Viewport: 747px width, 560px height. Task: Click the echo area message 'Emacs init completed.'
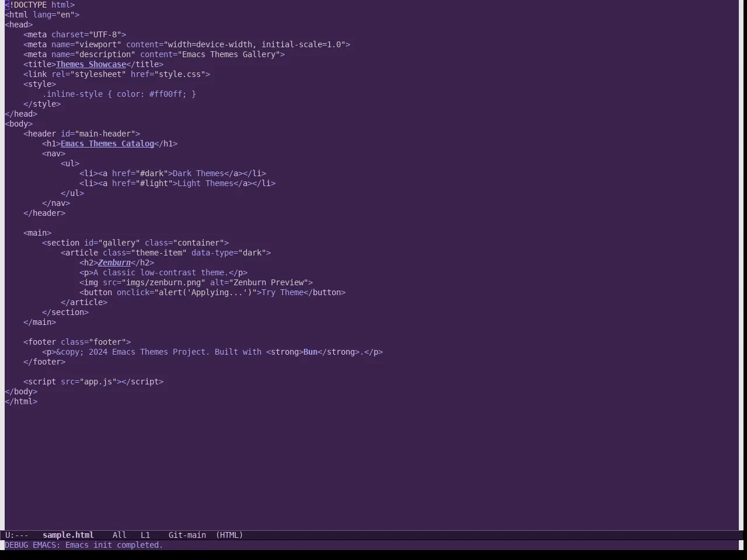pos(114,545)
